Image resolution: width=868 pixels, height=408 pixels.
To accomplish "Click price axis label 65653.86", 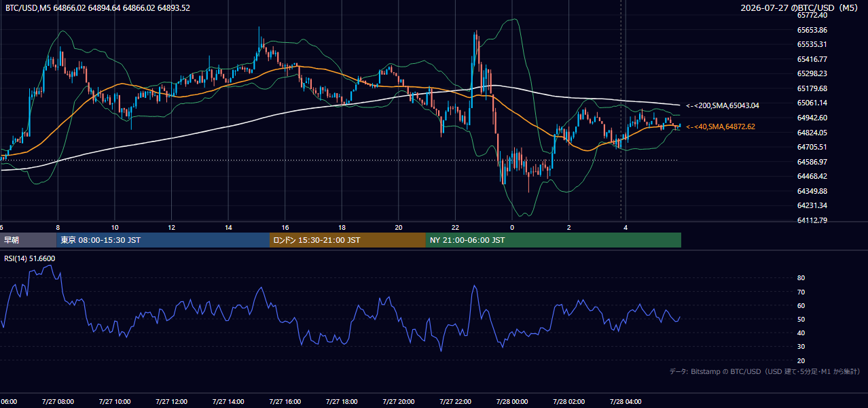I will tap(812, 30).
